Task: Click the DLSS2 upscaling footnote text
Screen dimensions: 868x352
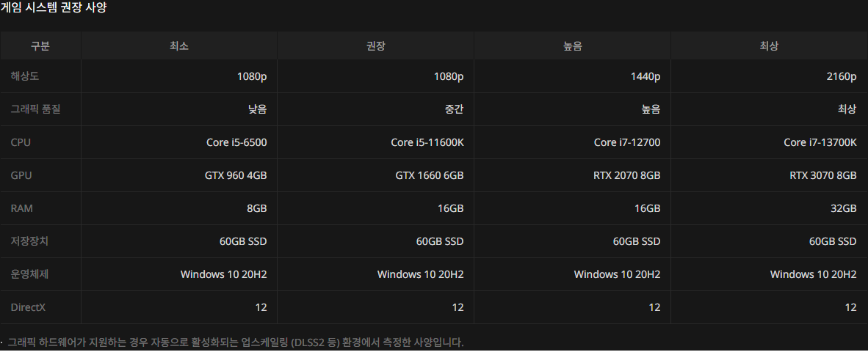Action: click(x=235, y=342)
